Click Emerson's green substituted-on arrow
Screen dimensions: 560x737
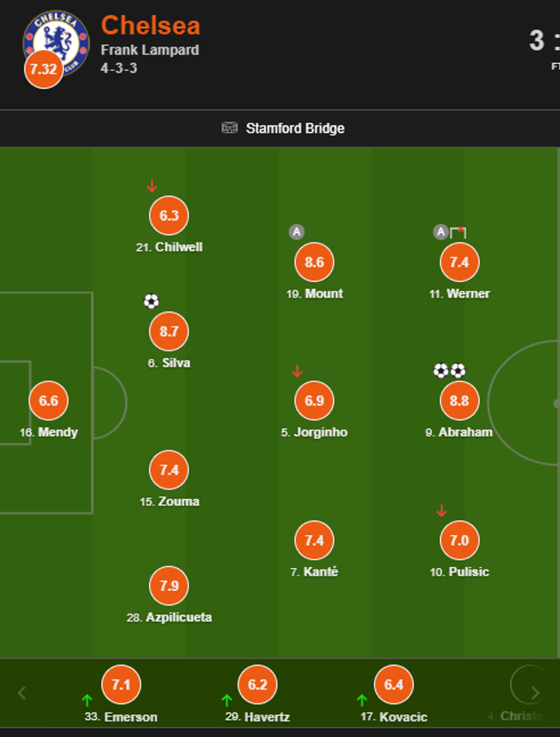point(87,700)
